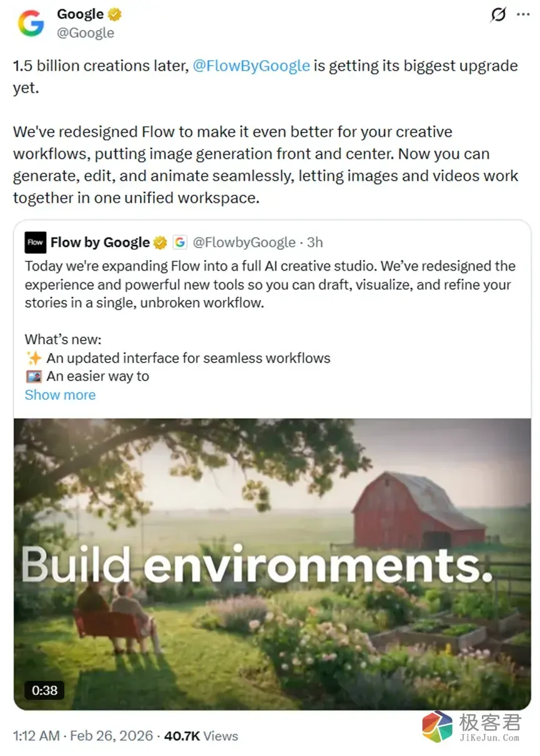Viewport: 540px width, 756px height.
Task: Follow the @FlowByGoogle mention link
Action: (x=251, y=66)
